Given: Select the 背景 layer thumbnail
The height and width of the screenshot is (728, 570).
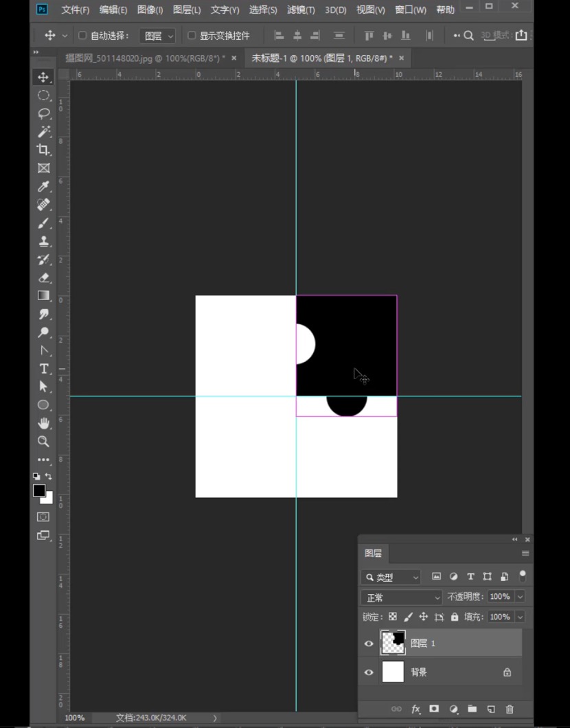Looking at the screenshot, I should [x=393, y=672].
